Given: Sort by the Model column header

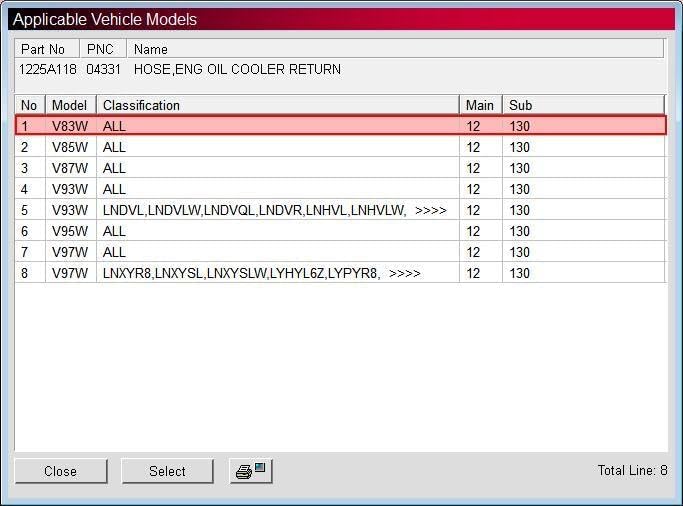Looking at the screenshot, I should click(x=71, y=105).
